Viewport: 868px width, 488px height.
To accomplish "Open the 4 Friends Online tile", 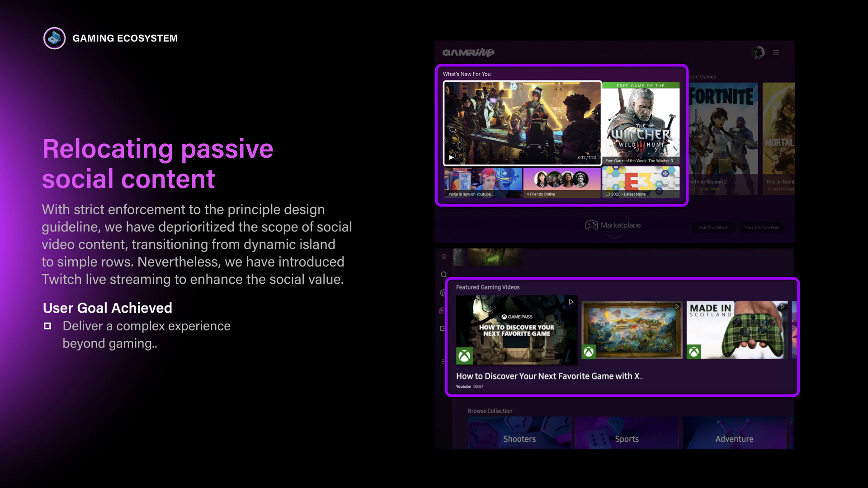I will click(x=561, y=183).
